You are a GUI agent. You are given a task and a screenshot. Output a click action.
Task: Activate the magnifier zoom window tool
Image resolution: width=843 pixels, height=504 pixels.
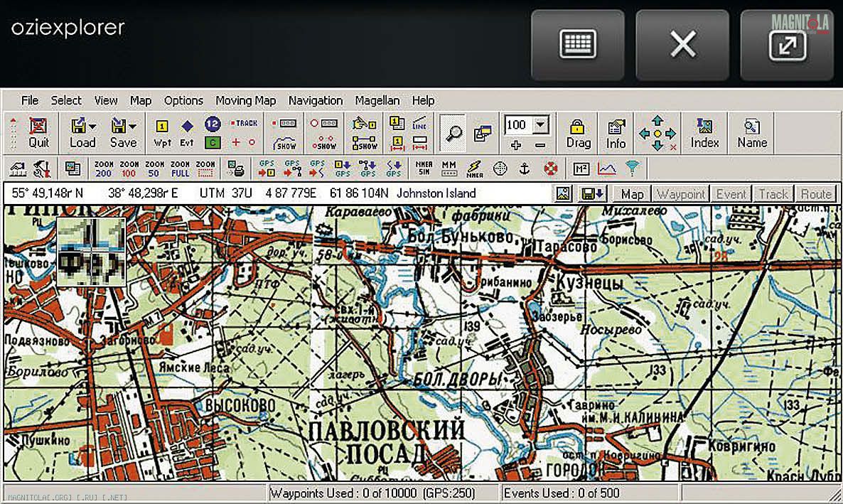453,133
